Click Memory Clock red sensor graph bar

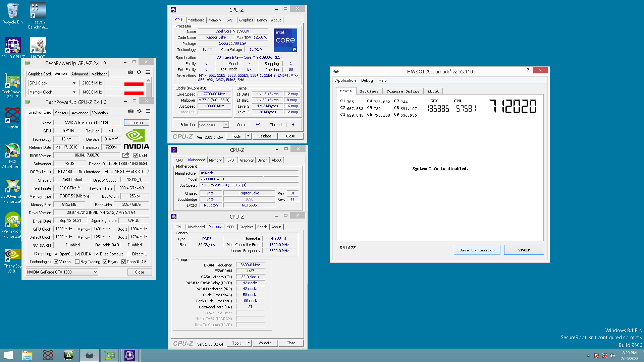click(x=134, y=93)
